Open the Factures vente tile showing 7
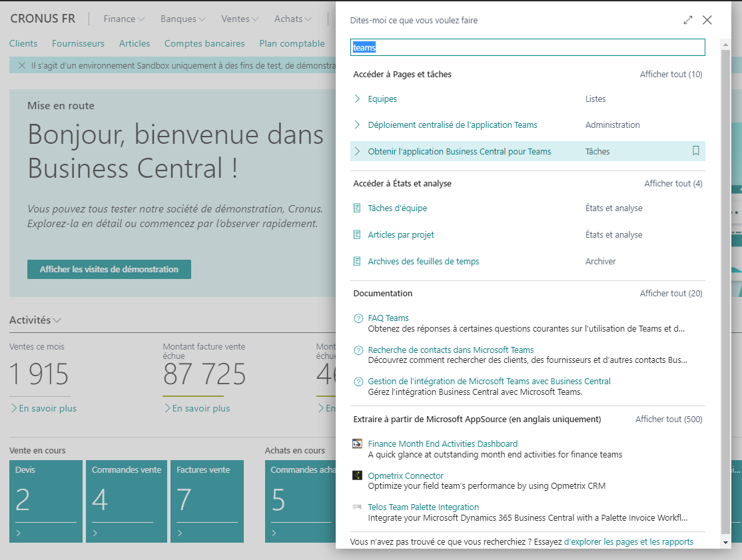The image size is (742, 560). tap(206, 501)
